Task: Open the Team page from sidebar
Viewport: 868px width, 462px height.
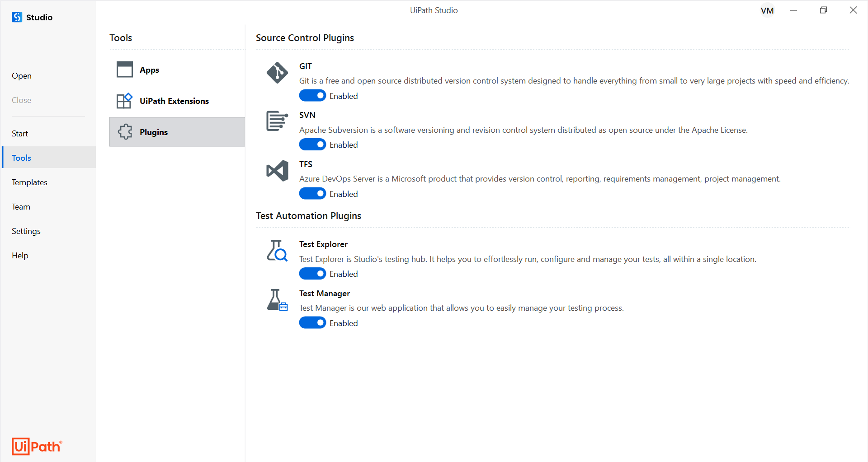Action: point(21,206)
